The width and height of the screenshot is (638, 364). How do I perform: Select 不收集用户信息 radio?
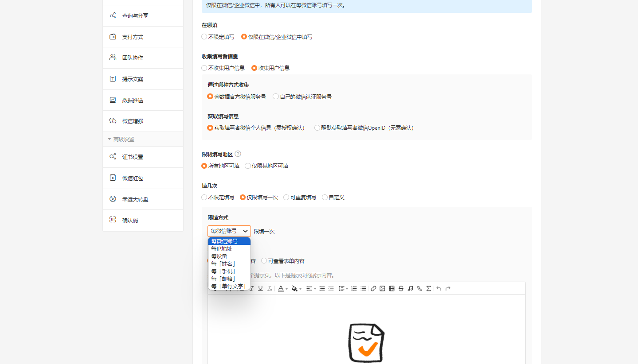coord(204,68)
